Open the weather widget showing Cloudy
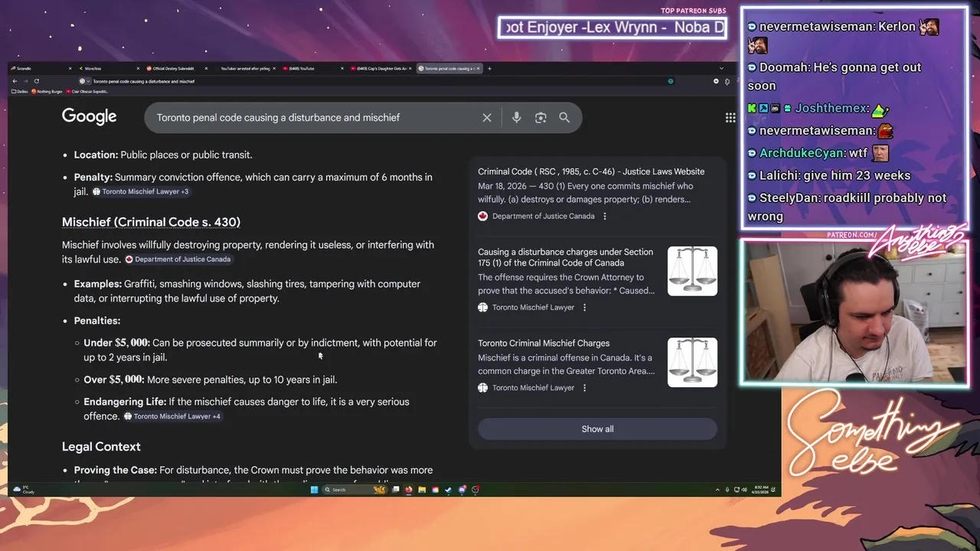980x551 pixels. click(x=24, y=490)
